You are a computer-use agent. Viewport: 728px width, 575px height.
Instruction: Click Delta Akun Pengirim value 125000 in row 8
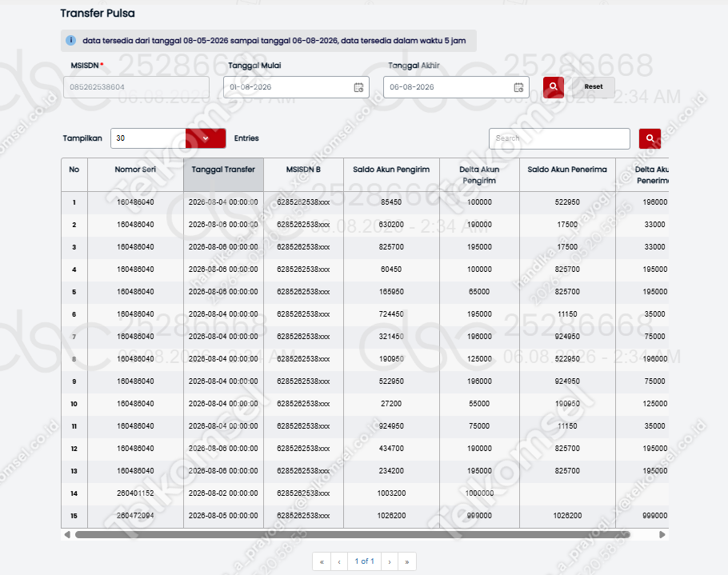coord(479,359)
